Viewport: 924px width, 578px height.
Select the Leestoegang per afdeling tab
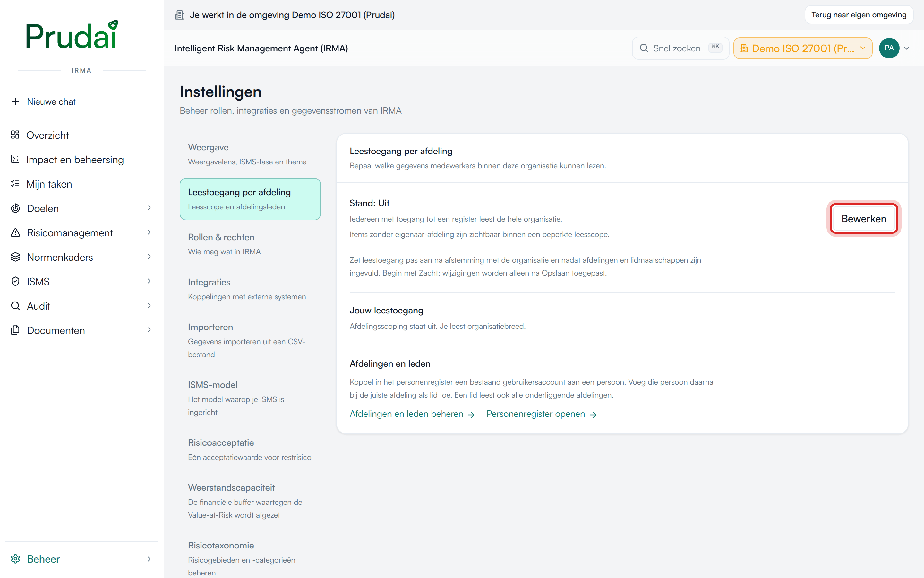click(250, 199)
